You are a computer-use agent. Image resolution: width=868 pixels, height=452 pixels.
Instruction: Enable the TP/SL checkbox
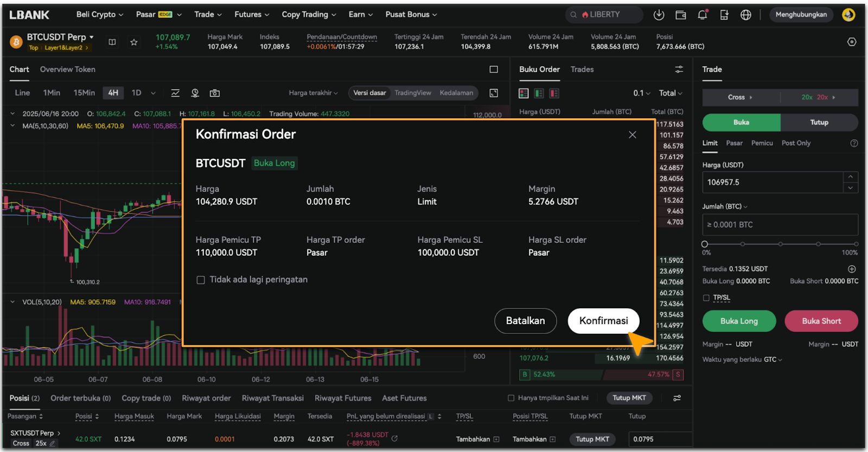706,298
